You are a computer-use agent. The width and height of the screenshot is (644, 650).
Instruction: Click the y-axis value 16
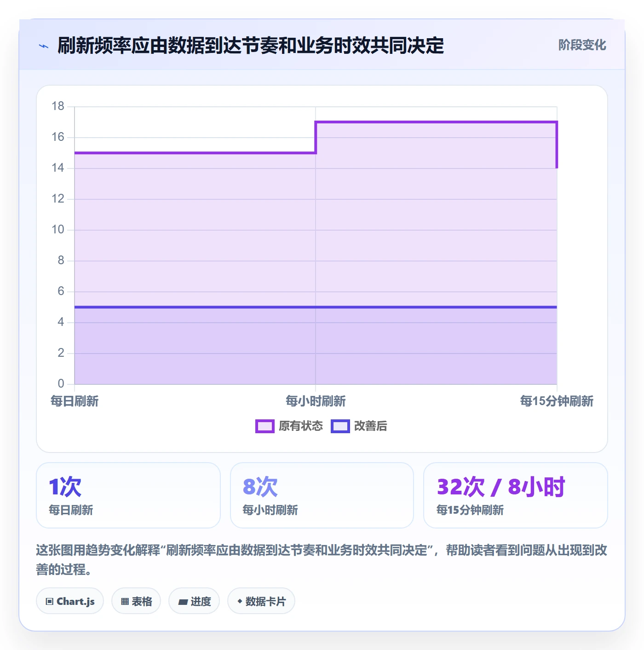58,137
